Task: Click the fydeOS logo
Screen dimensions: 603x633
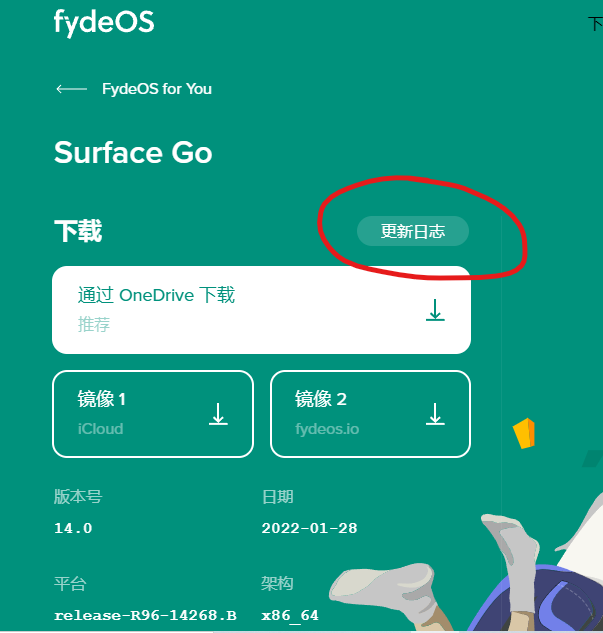Action: (104, 23)
